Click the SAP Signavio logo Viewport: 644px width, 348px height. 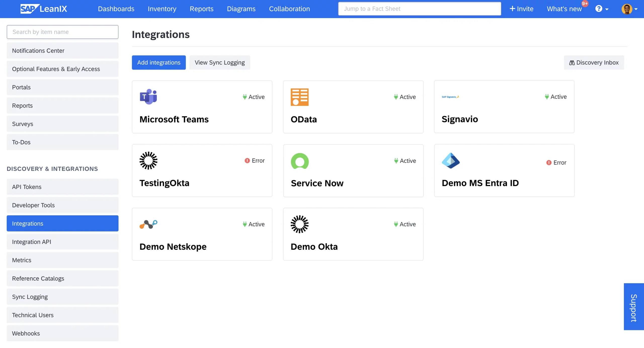tap(450, 97)
